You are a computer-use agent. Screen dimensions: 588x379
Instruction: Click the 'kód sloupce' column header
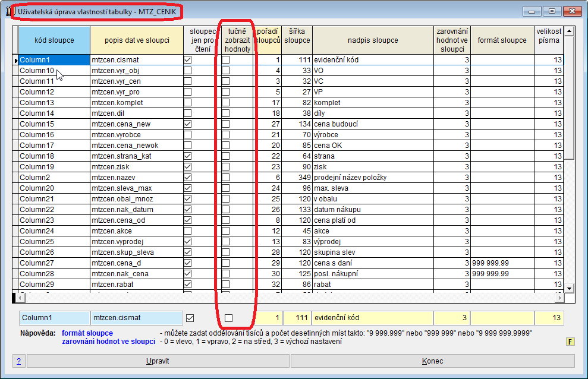click(x=54, y=40)
